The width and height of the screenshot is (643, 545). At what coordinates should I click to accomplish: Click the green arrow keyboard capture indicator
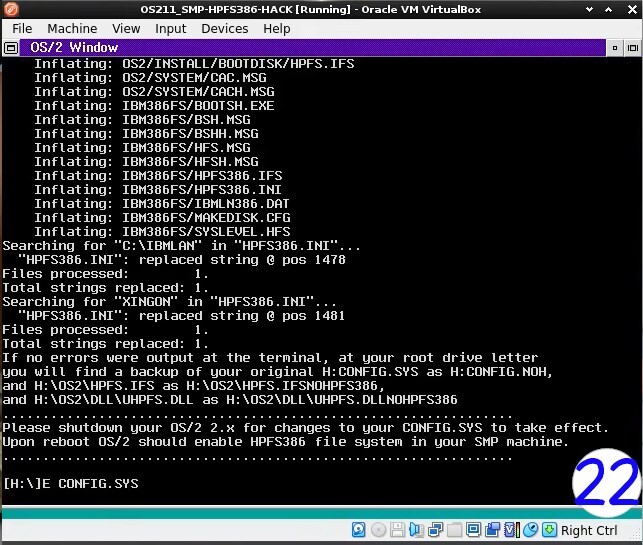pos(550,530)
